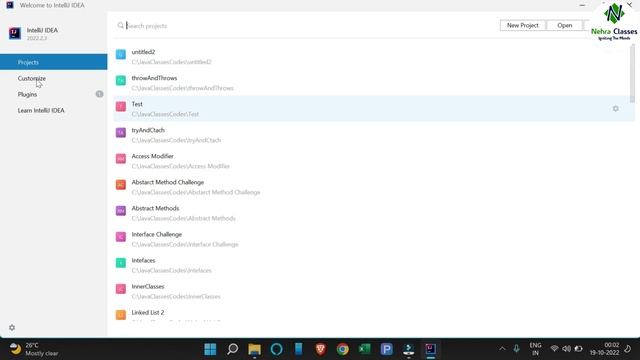640x360 pixels.
Task: Click the Intefaces project icon
Action: (121, 263)
